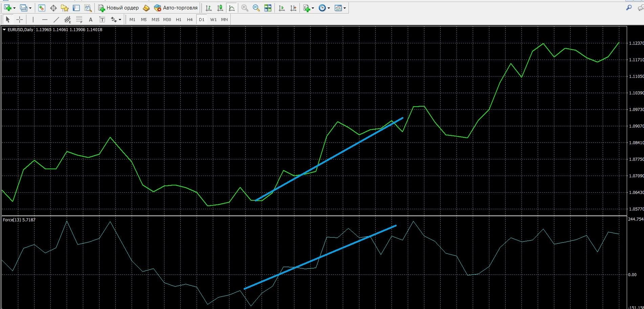This screenshot has width=644, height=309.
Task: Click the 0.00 level on indicator scale
Action: (x=632, y=275)
